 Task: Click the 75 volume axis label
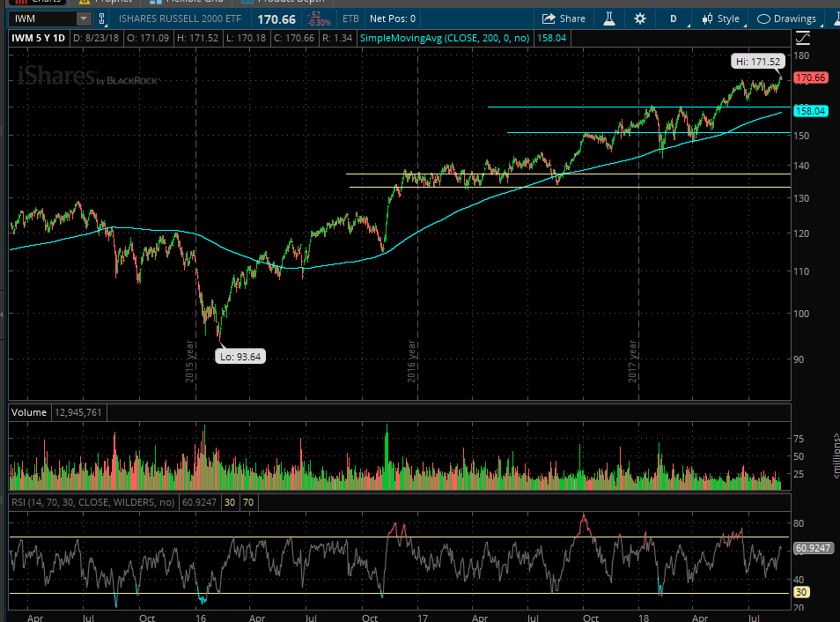point(799,439)
